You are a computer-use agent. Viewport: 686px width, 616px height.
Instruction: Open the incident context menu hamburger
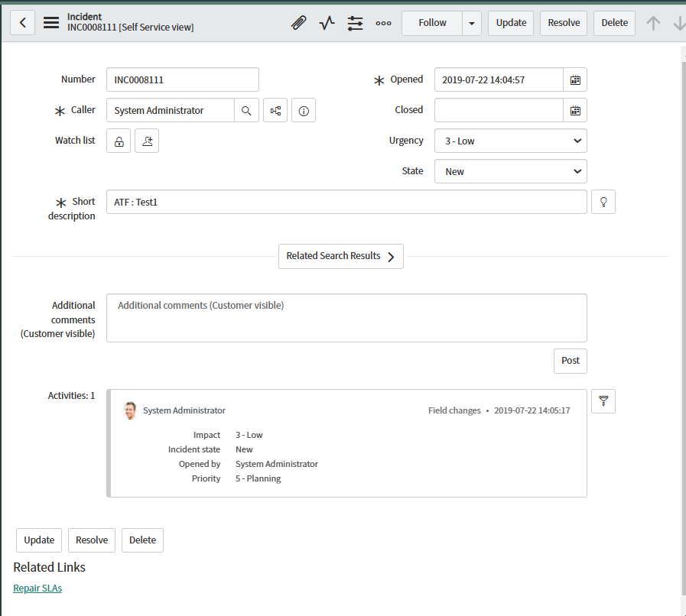pyautogui.click(x=50, y=22)
